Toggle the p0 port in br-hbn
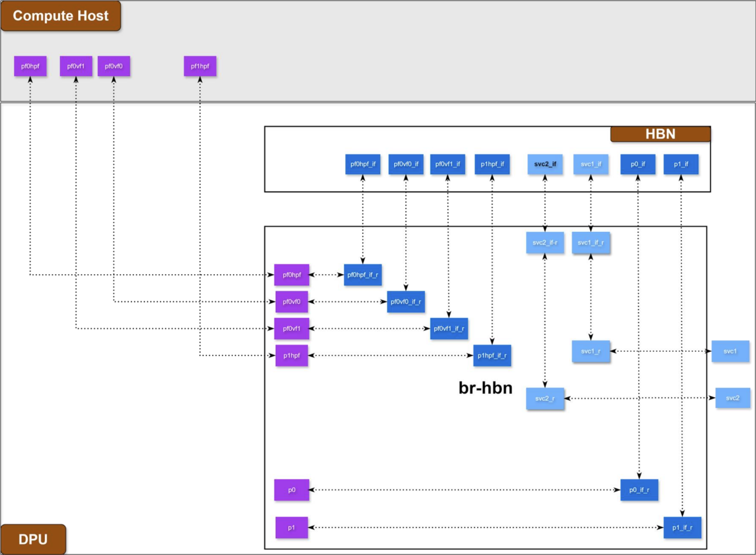756x555 pixels. click(291, 489)
